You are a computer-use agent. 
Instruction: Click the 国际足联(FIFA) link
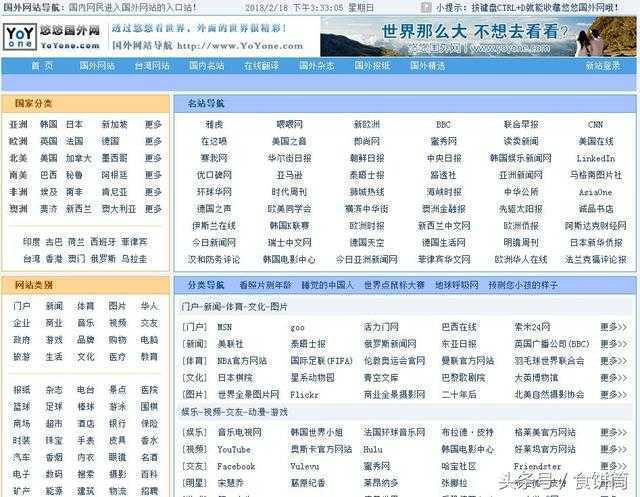coord(321,361)
